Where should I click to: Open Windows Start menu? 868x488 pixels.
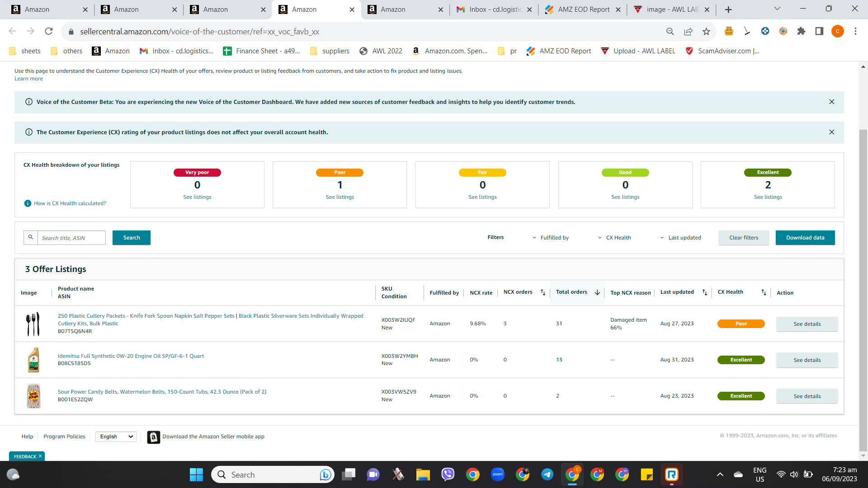(x=196, y=474)
